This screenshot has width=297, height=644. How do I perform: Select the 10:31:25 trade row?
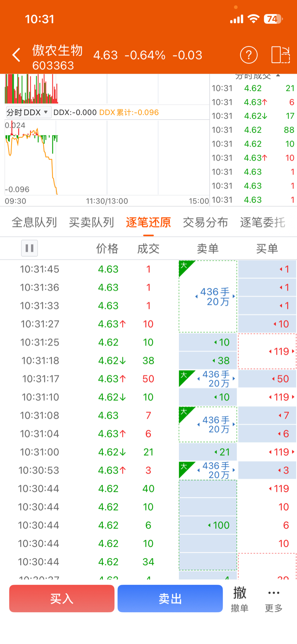[x=148, y=342]
